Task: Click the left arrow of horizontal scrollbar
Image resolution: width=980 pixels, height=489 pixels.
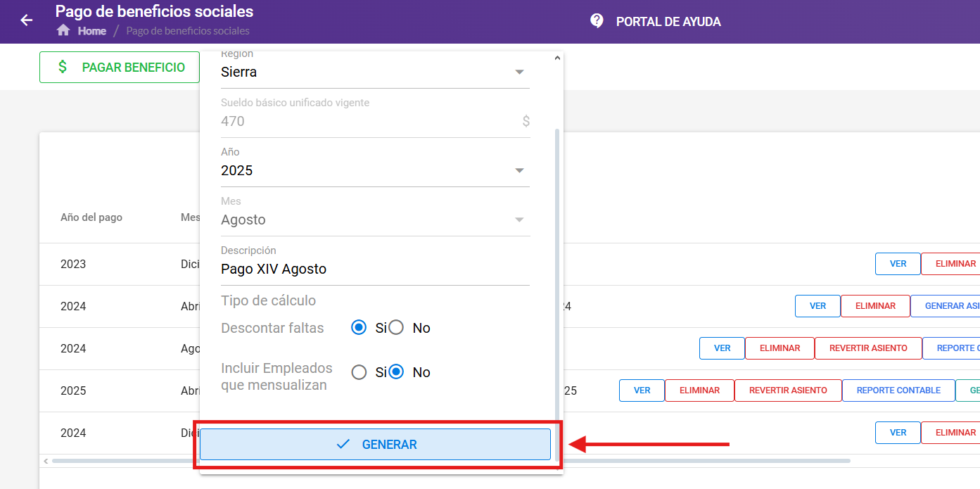Action: [46, 461]
